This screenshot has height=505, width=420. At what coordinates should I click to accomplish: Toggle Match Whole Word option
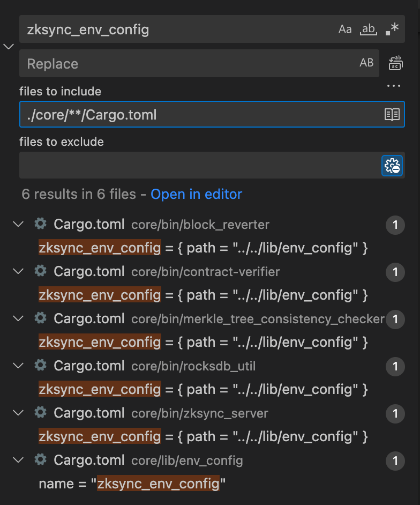coord(369,29)
